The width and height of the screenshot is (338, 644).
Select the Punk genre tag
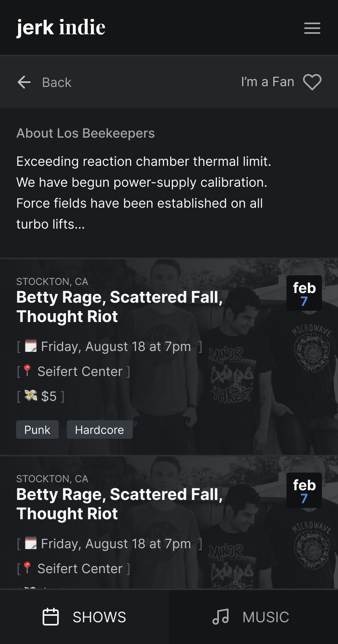pos(37,430)
